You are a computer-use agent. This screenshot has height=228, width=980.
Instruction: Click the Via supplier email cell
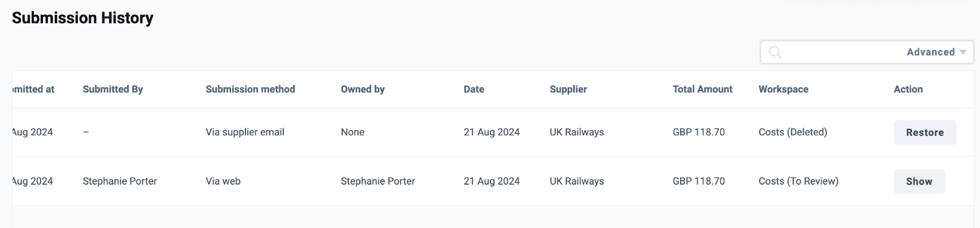pyautogui.click(x=245, y=132)
